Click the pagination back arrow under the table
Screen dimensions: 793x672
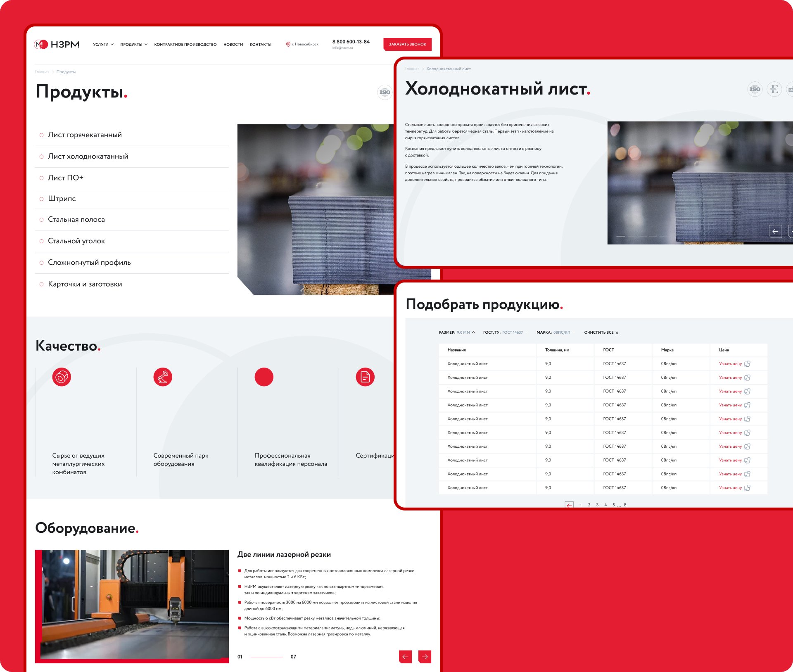tap(569, 505)
